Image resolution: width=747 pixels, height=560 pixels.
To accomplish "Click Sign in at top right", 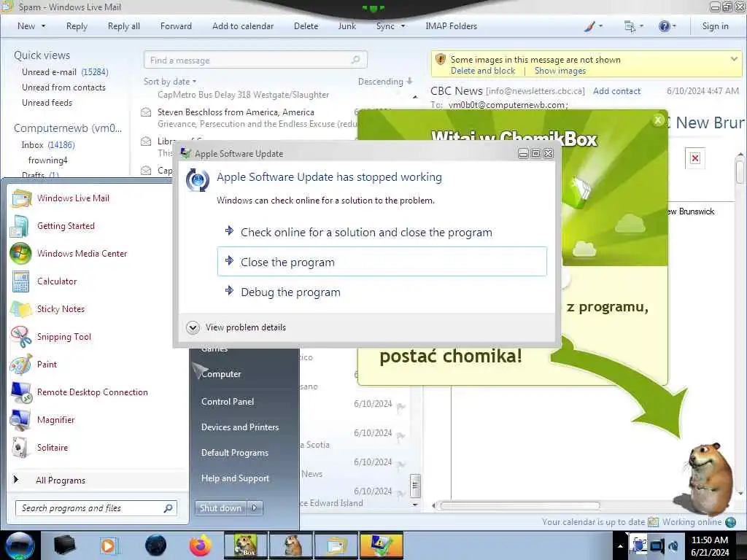I will coord(715,26).
